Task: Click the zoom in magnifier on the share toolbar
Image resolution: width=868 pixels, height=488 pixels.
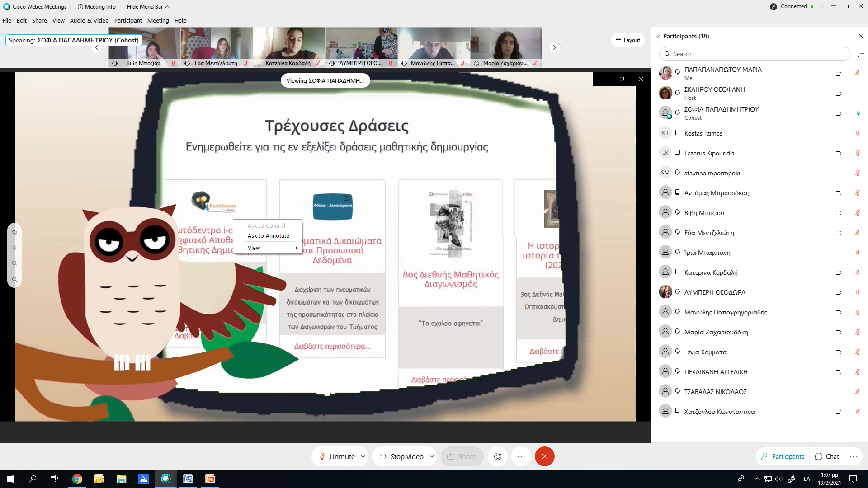Action: pyautogui.click(x=14, y=263)
